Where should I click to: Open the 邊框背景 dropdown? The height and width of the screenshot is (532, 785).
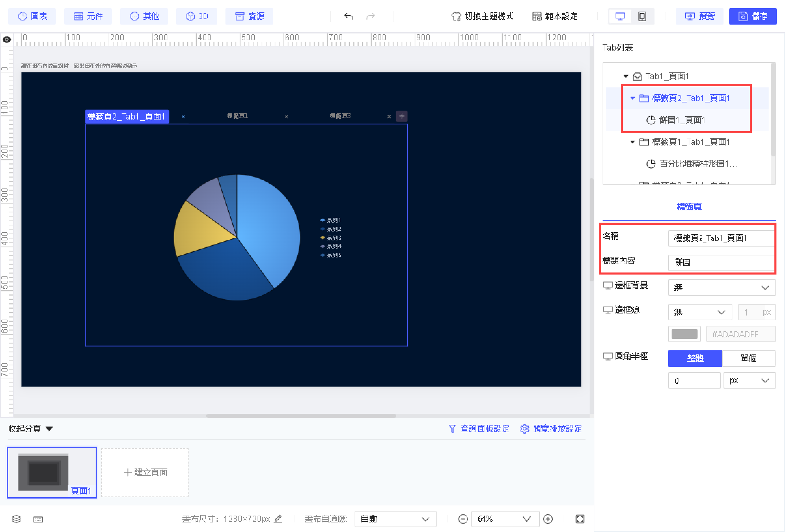721,287
